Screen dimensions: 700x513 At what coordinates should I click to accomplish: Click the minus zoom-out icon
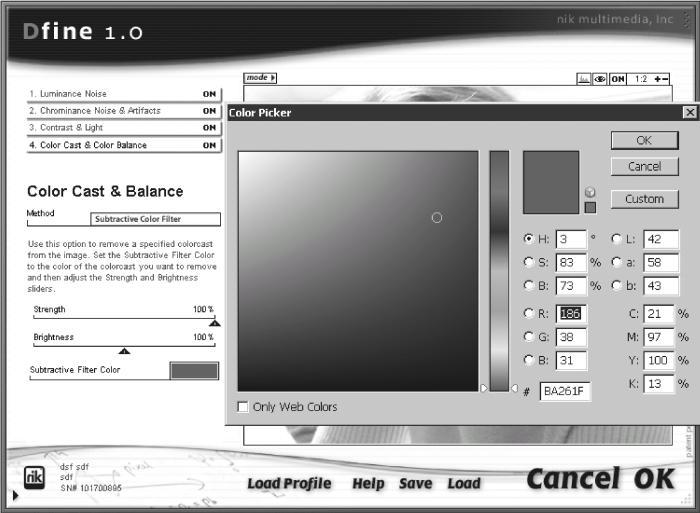[665, 79]
